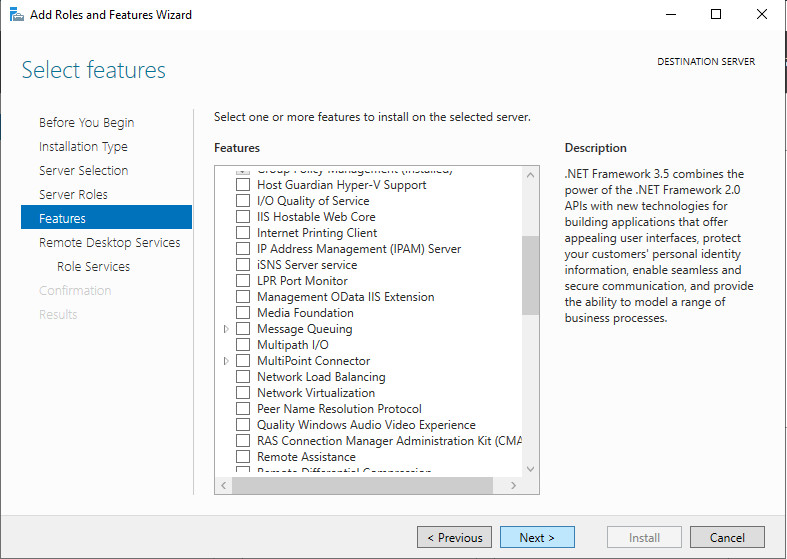The image size is (787, 559).
Task: Select Host Guardian Hyper-V Support checkbox
Action: pyautogui.click(x=243, y=185)
